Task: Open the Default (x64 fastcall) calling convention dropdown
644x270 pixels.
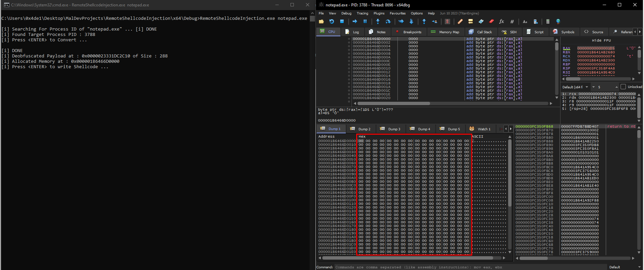Action: tap(575, 87)
